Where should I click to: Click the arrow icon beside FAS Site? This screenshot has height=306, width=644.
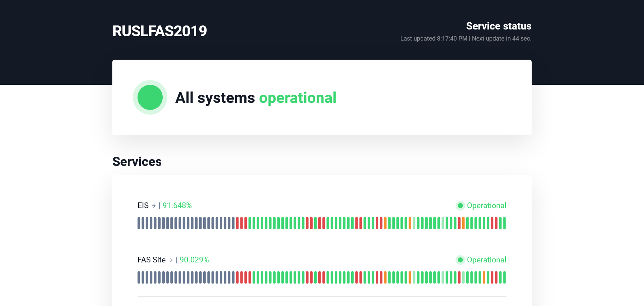(171, 260)
